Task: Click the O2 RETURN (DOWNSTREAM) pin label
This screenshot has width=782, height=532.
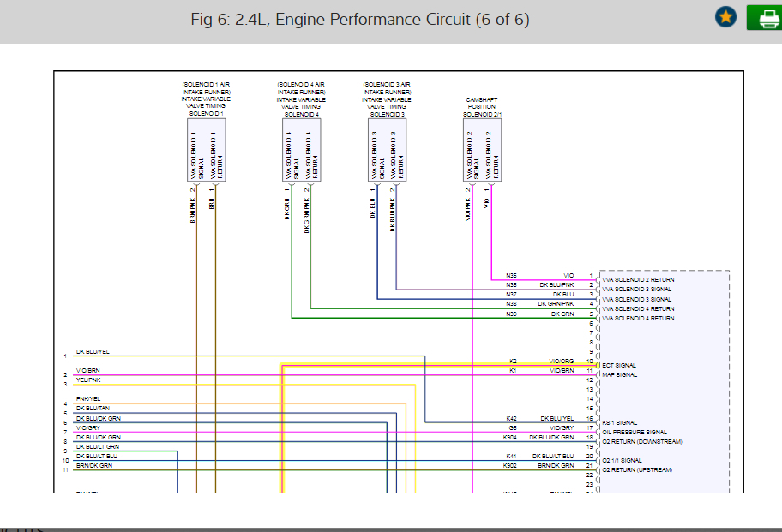Action: [x=642, y=441]
